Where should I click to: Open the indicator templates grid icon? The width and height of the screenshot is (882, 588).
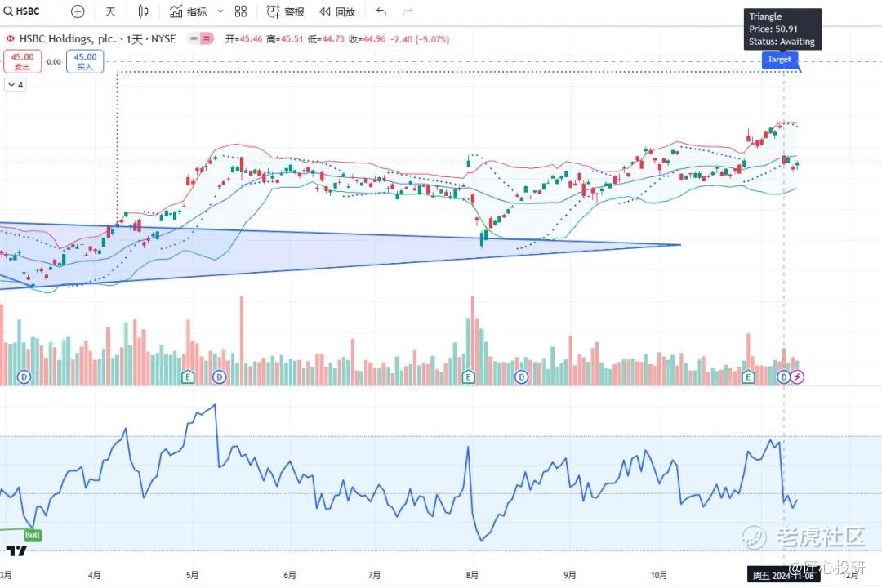click(241, 11)
